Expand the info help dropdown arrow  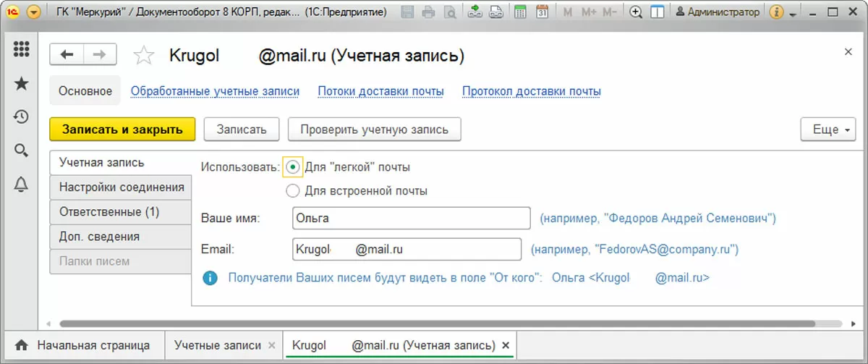793,14
